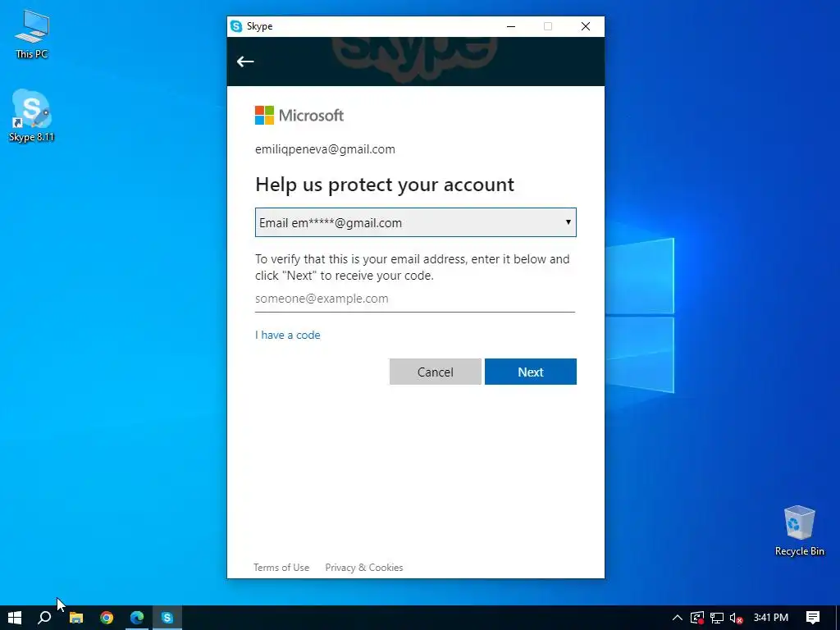Image resolution: width=840 pixels, height=630 pixels.
Task: Launch Google Chrome from taskbar
Action: click(x=107, y=618)
